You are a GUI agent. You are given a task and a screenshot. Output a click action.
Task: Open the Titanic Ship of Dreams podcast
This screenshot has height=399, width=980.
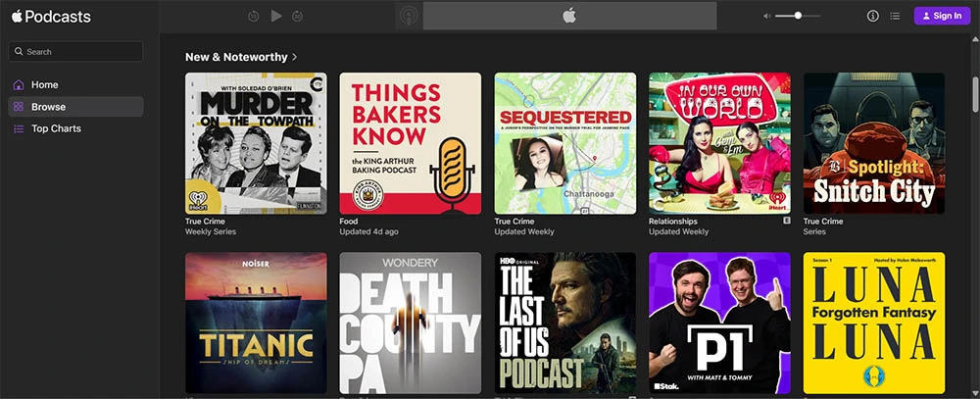[256, 323]
